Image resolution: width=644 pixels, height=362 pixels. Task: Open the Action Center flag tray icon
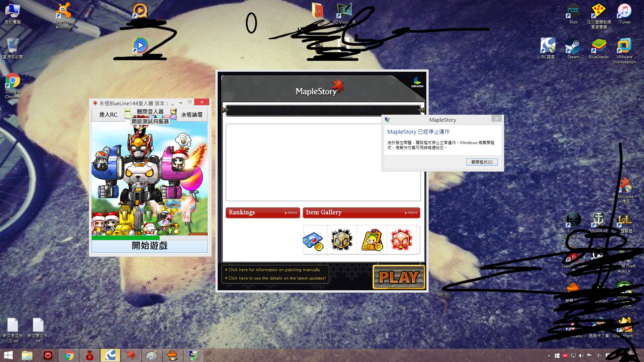click(x=589, y=356)
